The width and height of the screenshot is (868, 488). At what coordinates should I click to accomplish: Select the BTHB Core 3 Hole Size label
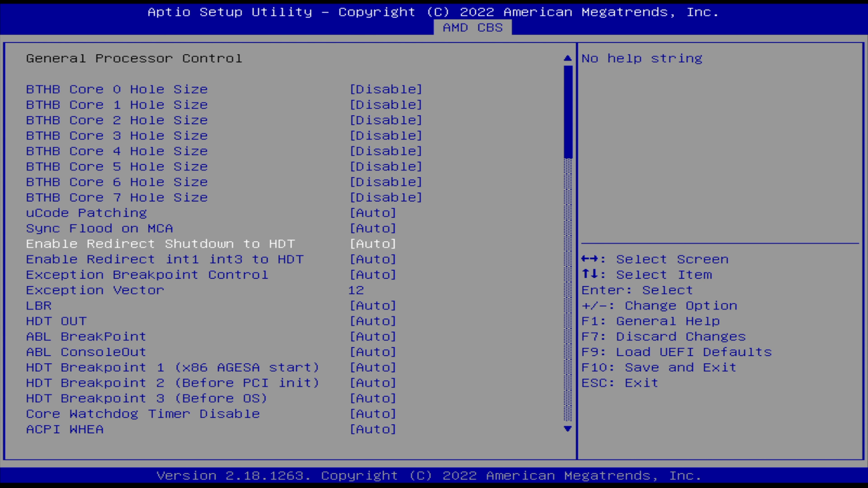pyautogui.click(x=117, y=136)
